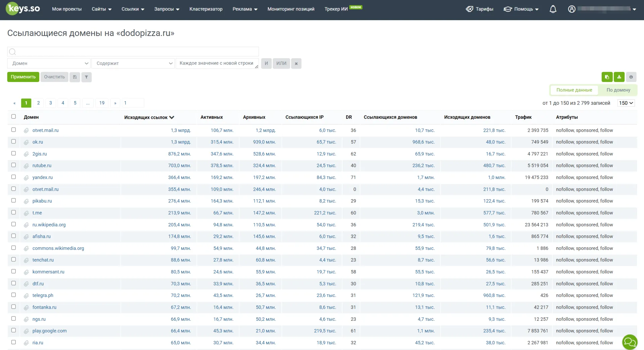
Task: Check the afisha.ru row checkbox
Action: pyautogui.click(x=13, y=236)
